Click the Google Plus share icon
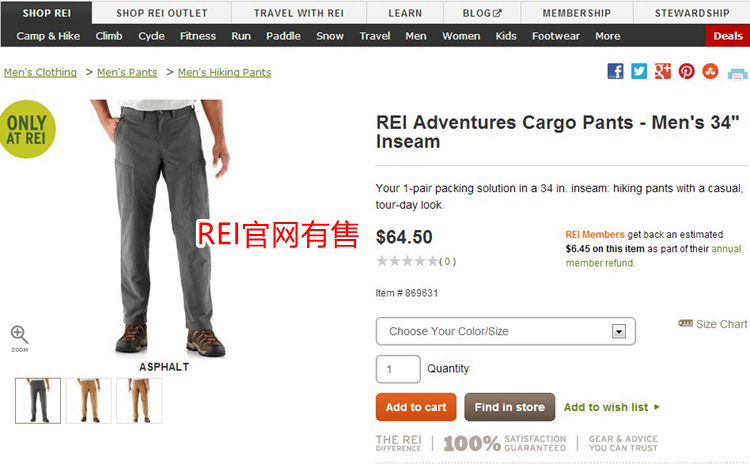The height and width of the screenshot is (464, 750). [662, 71]
